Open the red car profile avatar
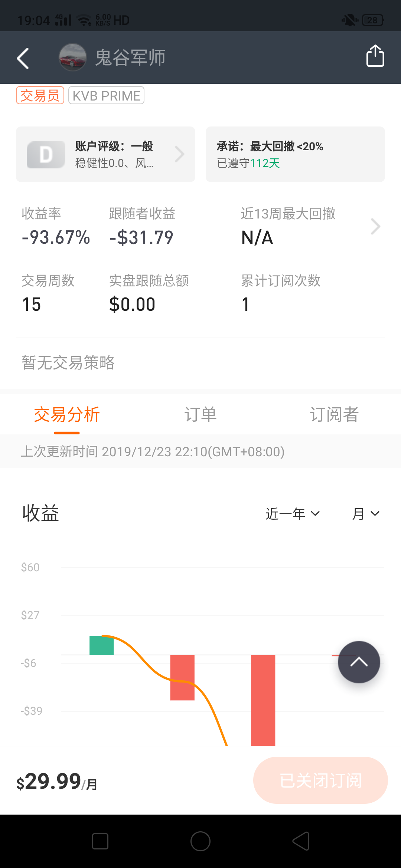This screenshot has height=868, width=401. [73, 57]
